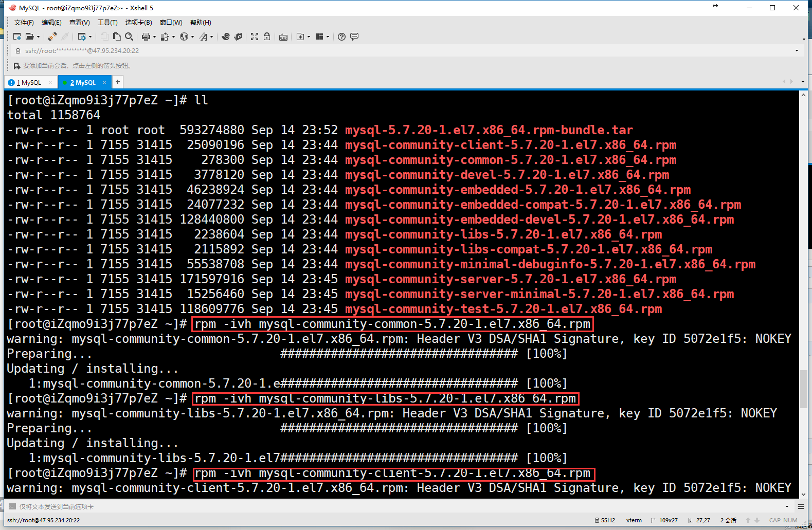
Task: Open the compose bar hamburger menu
Action: (801, 506)
